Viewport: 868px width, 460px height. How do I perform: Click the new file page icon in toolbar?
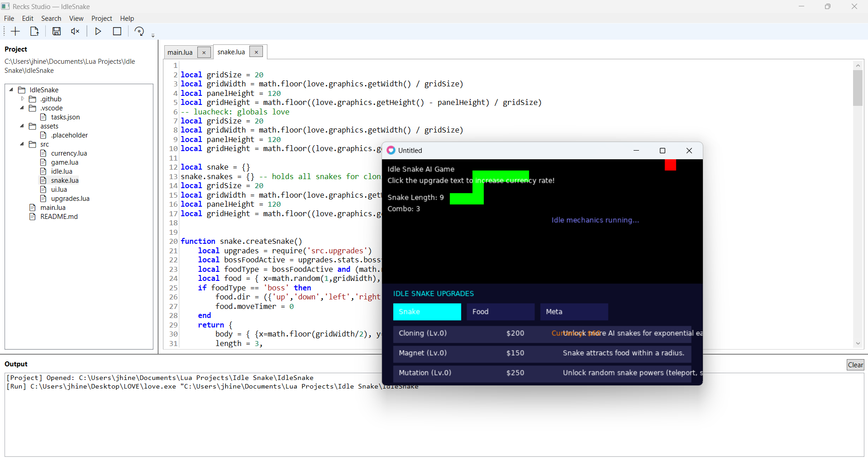(34, 31)
